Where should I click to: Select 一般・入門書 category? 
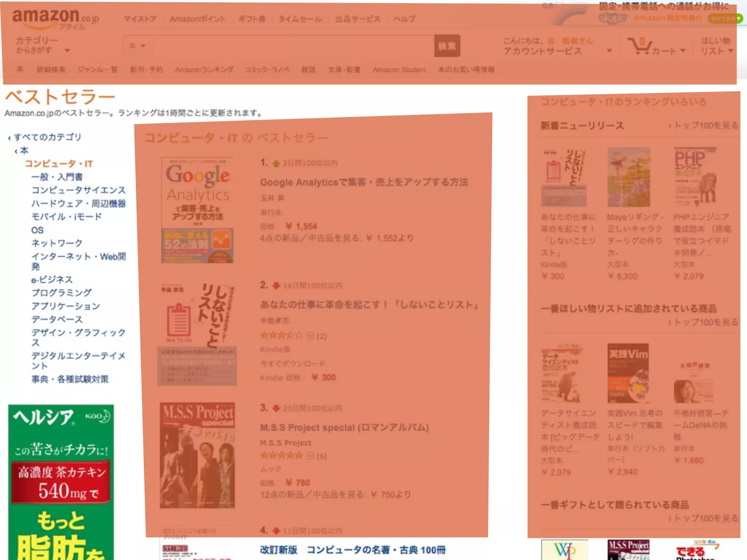(57, 177)
